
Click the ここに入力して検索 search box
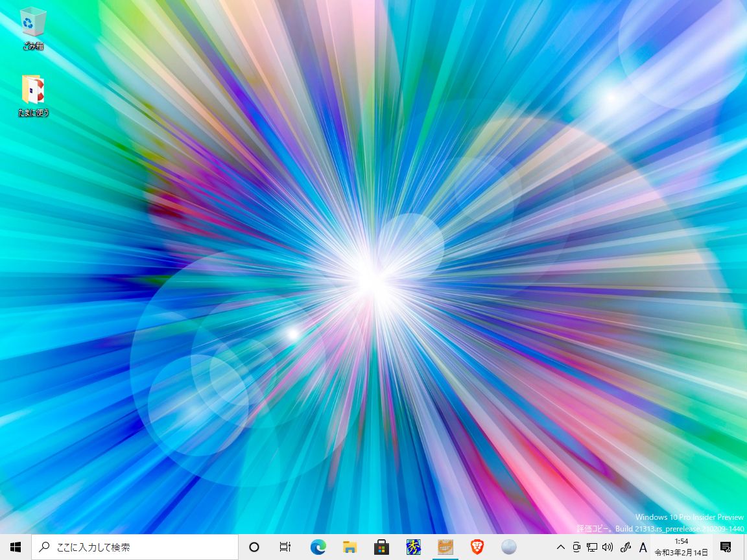(x=135, y=547)
